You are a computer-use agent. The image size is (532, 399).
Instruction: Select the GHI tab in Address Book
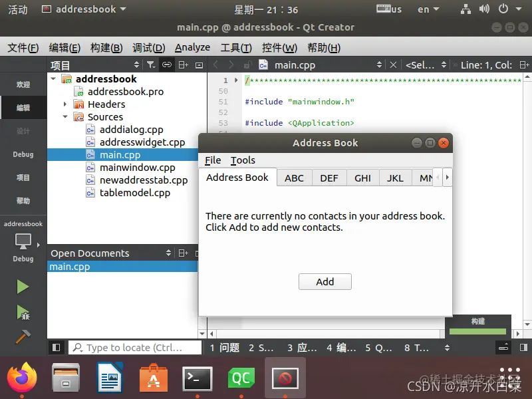coord(362,178)
